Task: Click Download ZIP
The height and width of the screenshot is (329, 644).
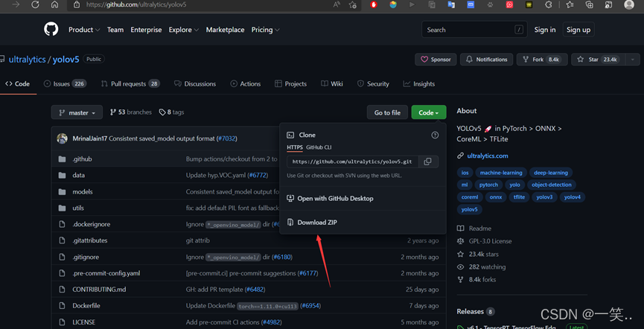Action: 317,223
